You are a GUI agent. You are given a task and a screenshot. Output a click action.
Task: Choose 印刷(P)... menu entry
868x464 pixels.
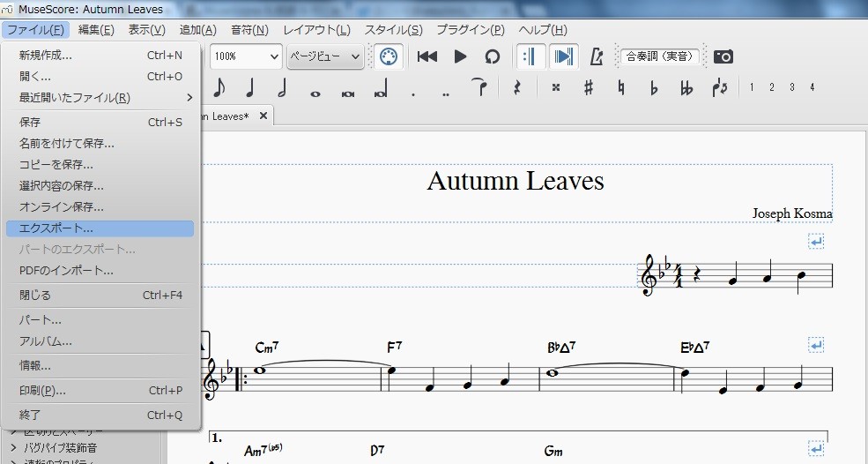(x=100, y=390)
